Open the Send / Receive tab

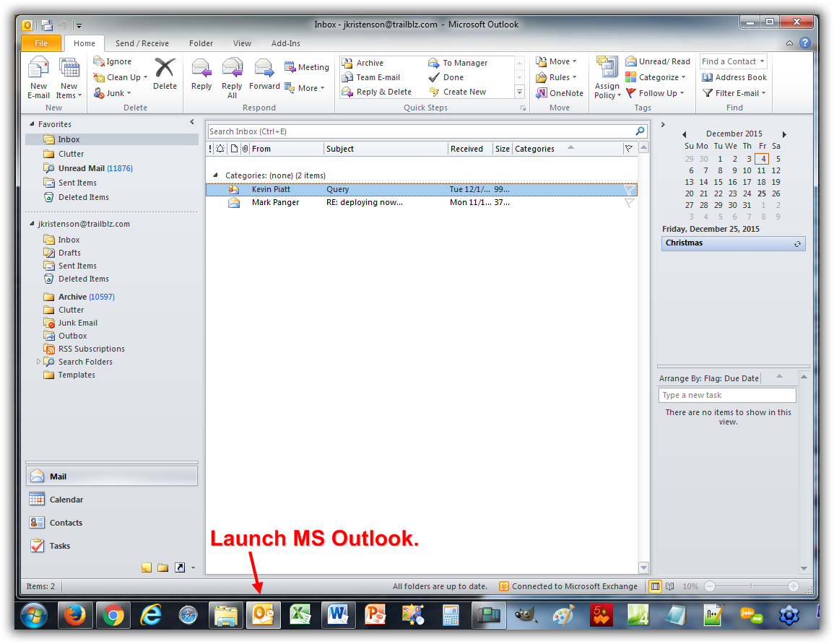[142, 43]
